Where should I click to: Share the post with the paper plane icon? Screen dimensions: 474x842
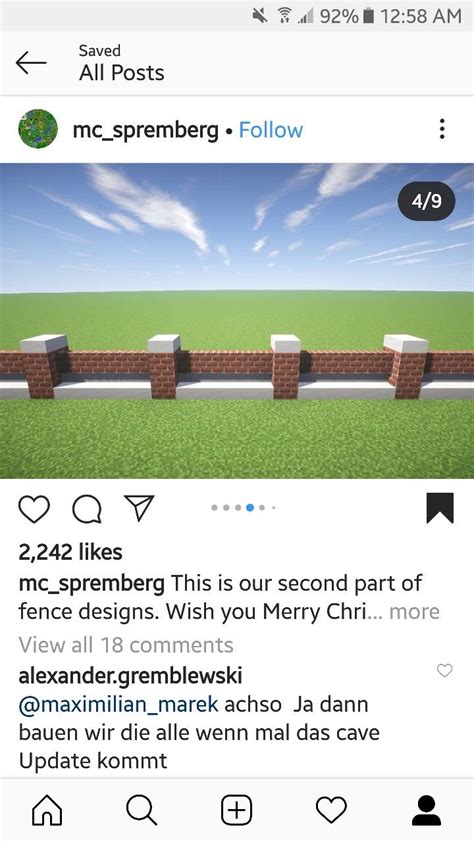(x=139, y=507)
